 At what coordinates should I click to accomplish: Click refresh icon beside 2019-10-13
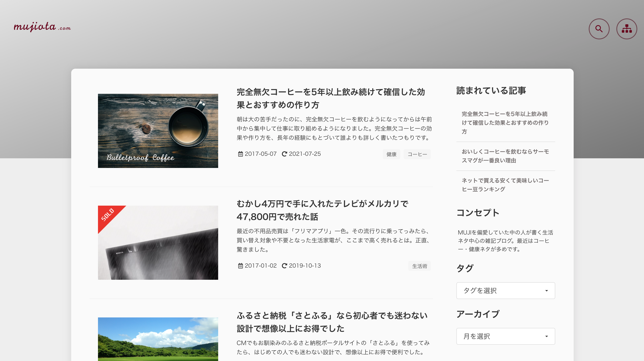(284, 266)
